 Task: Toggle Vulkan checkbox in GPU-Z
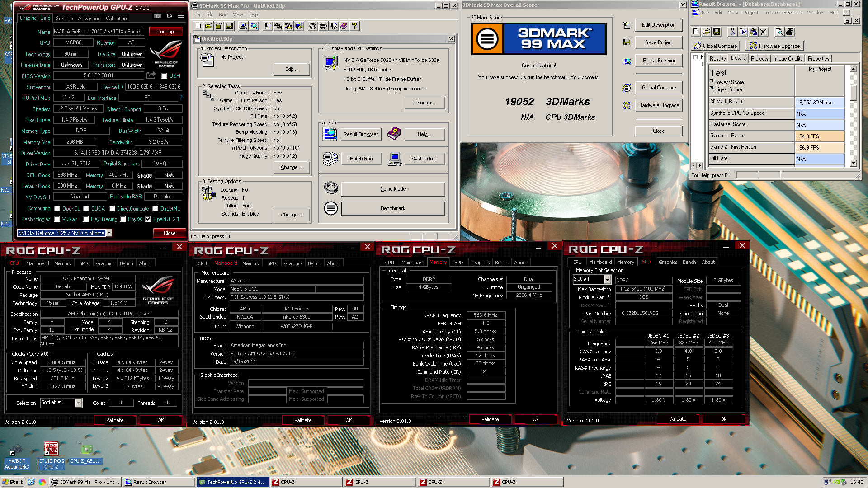point(57,219)
